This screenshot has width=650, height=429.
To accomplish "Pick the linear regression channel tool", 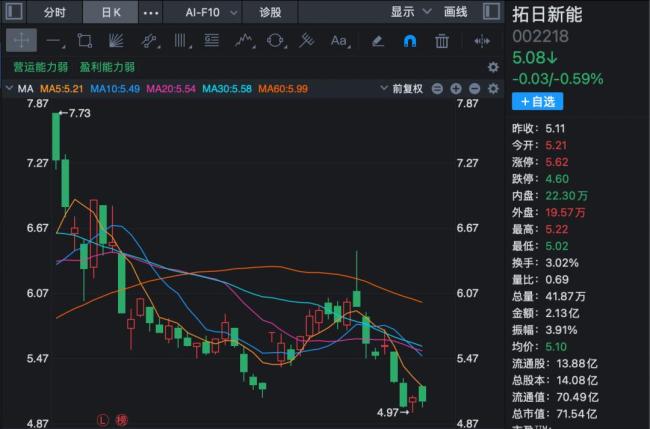I will [149, 41].
